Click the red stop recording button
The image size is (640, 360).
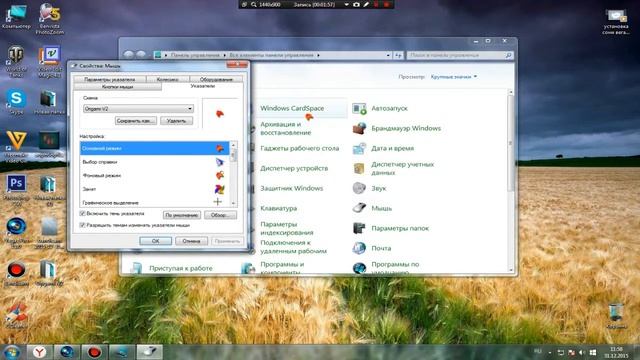tap(386, 4)
